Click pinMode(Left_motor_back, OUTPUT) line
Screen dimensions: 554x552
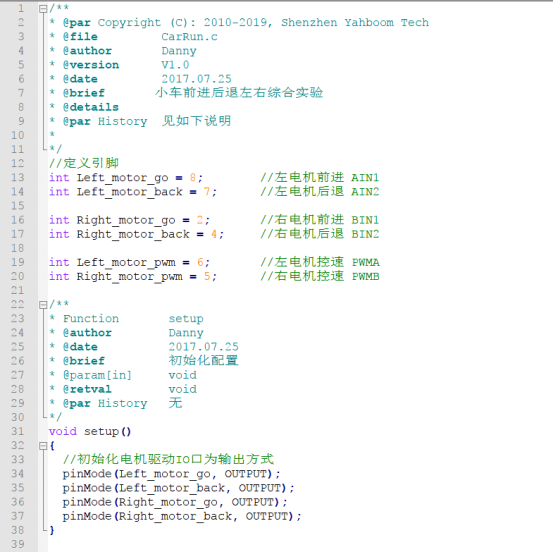tap(179, 488)
